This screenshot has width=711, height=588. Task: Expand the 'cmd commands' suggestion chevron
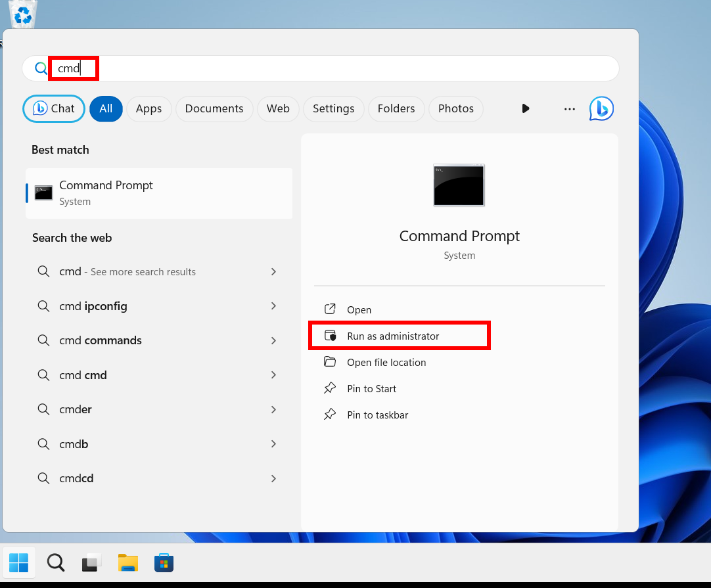coord(273,340)
